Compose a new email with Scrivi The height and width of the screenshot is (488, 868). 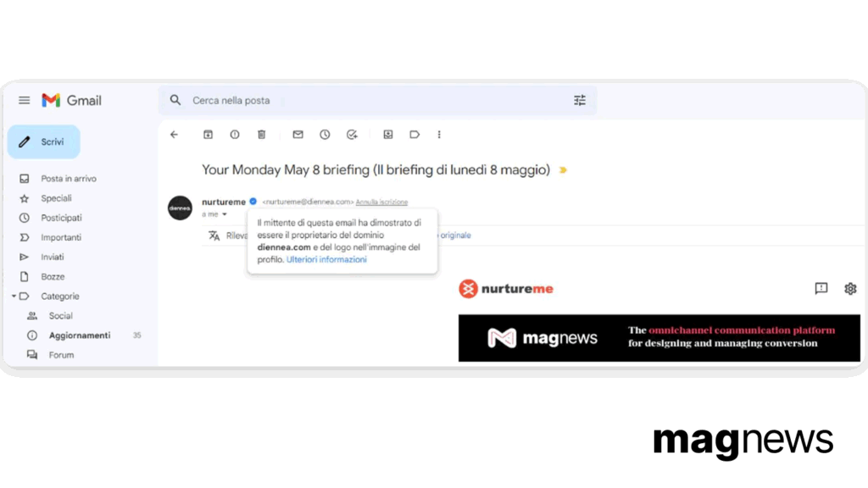(44, 142)
